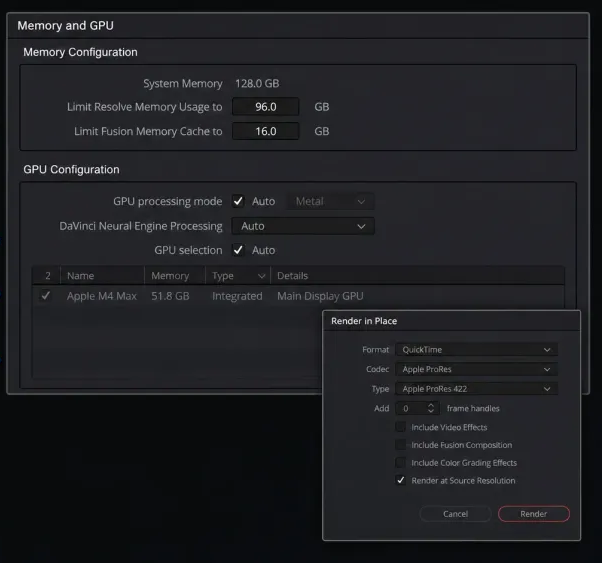Open the Type Apple ProRes 422 dropdown
602x563 pixels.
pos(476,389)
